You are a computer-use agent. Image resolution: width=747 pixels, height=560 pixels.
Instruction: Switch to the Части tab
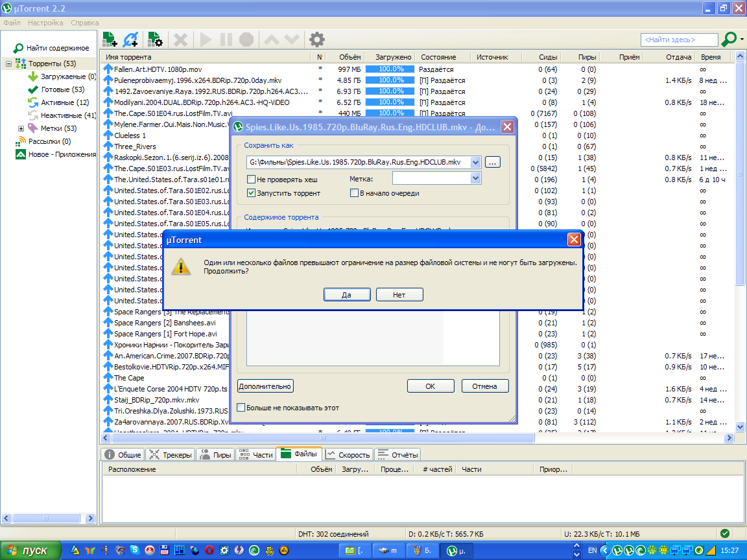(x=256, y=455)
